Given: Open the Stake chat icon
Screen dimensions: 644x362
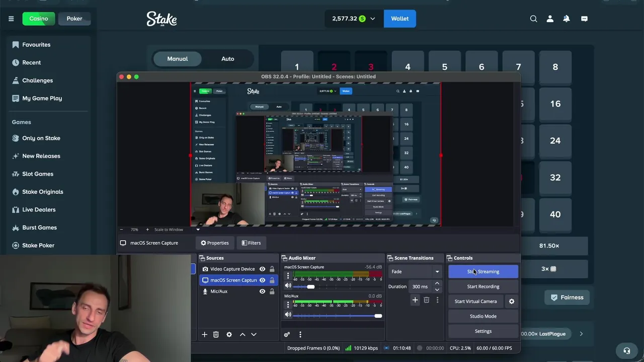Looking at the screenshot, I should click(584, 19).
